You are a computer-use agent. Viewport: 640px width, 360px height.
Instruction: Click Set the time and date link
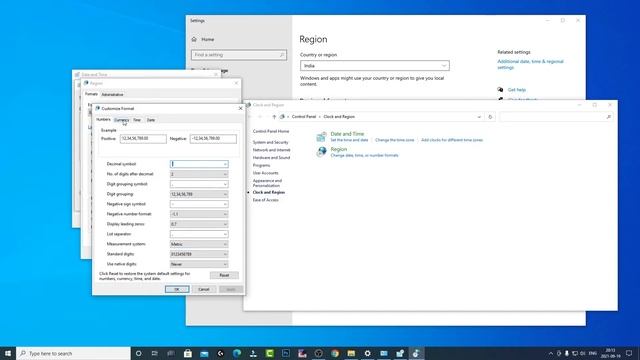pos(349,140)
